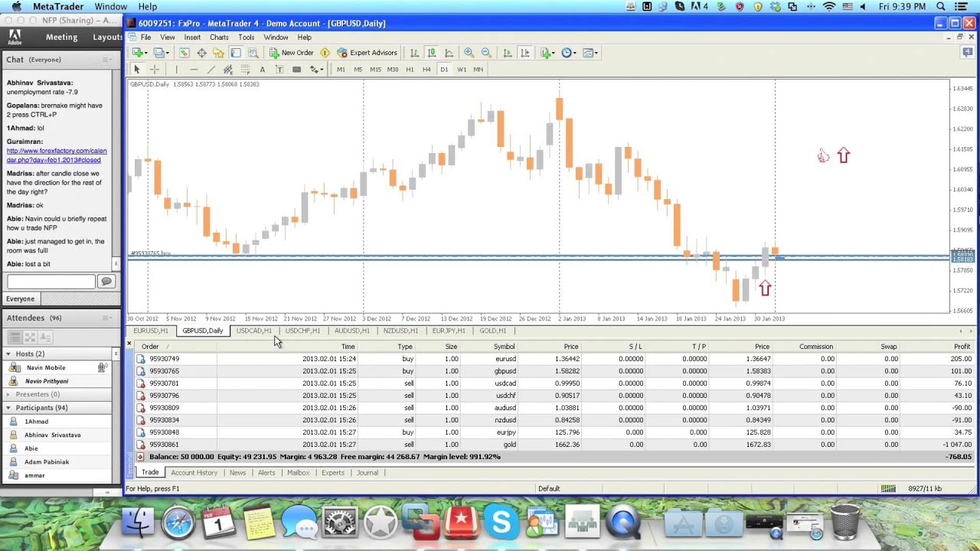
Task: Sort orders by Profit column header
Action: click(962, 347)
